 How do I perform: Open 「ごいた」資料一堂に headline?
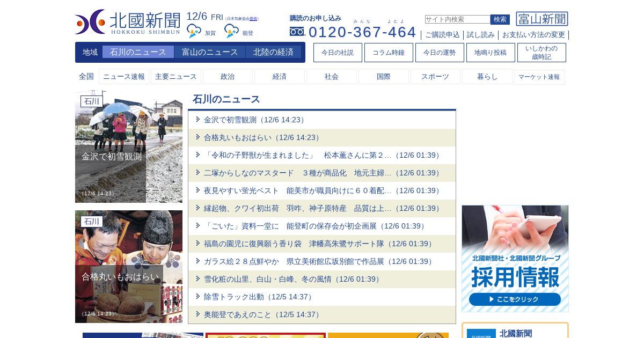[316, 226]
